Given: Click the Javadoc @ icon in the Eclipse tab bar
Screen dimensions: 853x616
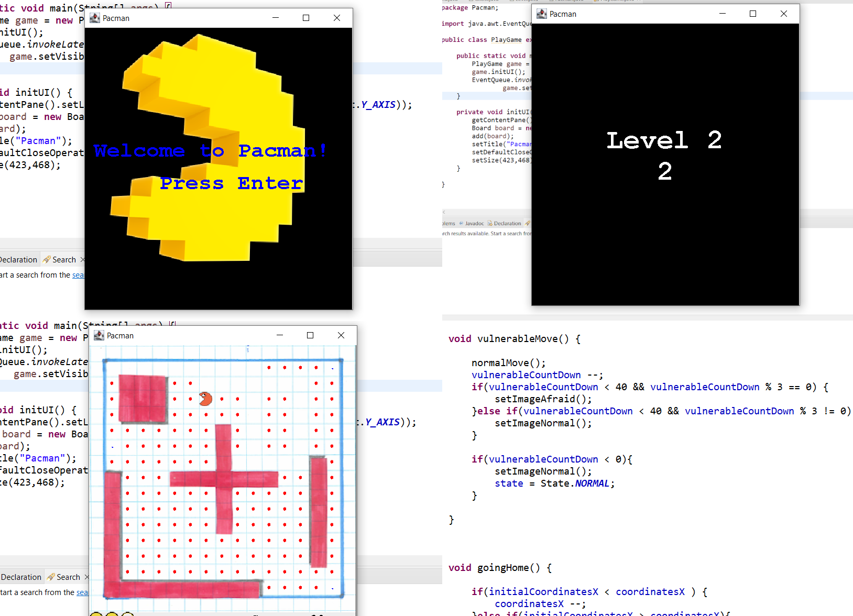Looking at the screenshot, I should pyautogui.click(x=461, y=223).
